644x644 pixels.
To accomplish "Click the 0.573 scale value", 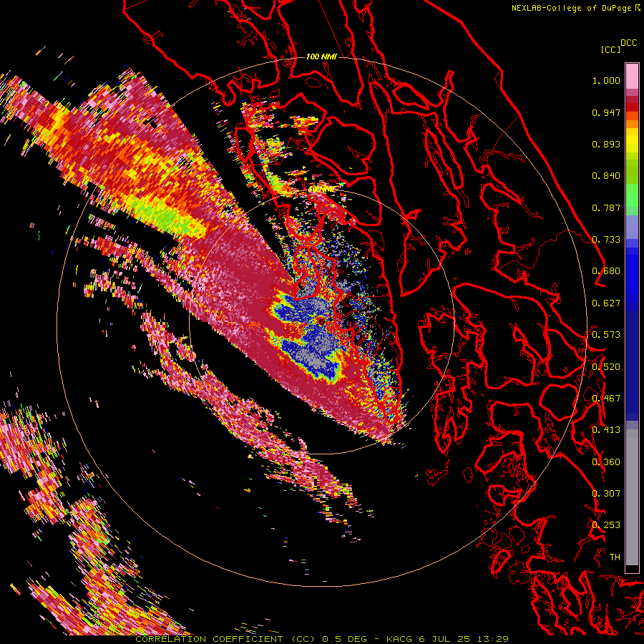I will pos(606,335).
